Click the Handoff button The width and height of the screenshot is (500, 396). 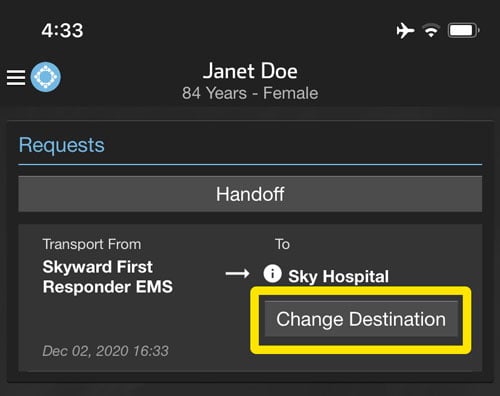250,194
